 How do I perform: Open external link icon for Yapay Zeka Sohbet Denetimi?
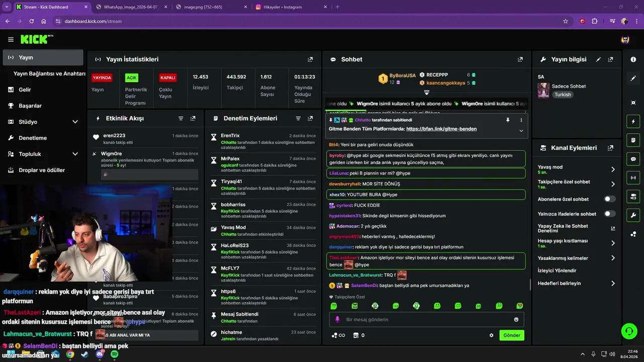[x=613, y=228]
